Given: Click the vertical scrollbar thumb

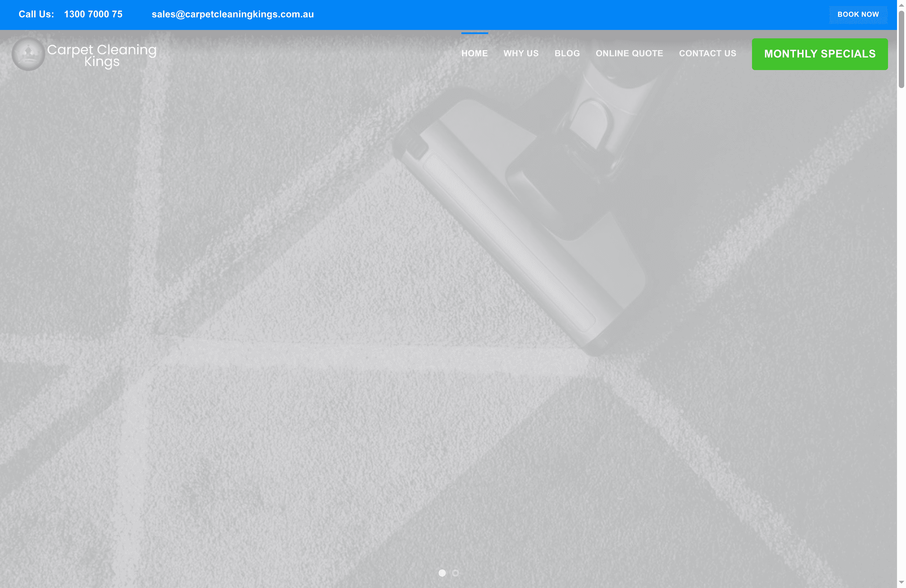Looking at the screenshot, I should tap(901, 49).
